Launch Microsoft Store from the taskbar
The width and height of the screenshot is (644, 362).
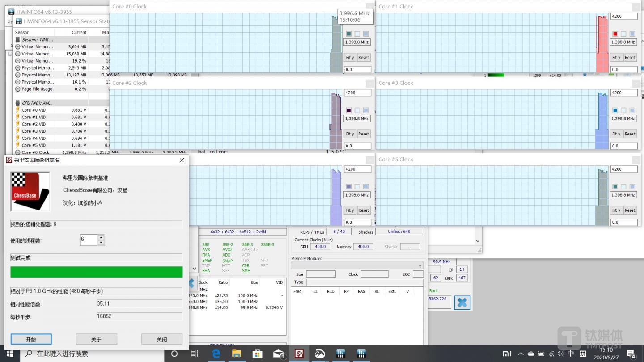tap(257, 354)
